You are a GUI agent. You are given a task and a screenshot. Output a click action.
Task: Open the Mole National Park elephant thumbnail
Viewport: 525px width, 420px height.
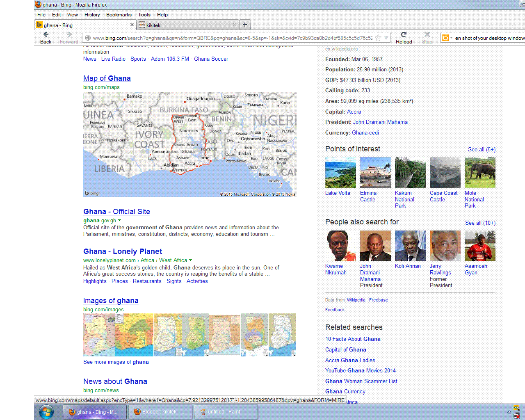(x=480, y=173)
